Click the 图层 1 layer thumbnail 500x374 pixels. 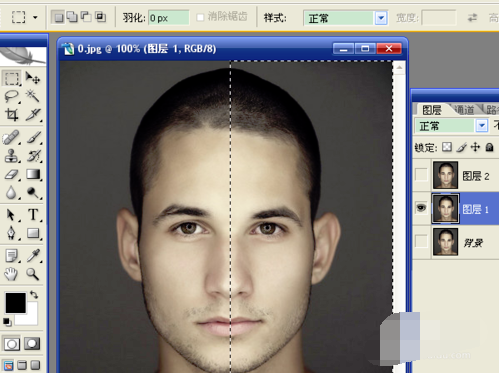[445, 209]
